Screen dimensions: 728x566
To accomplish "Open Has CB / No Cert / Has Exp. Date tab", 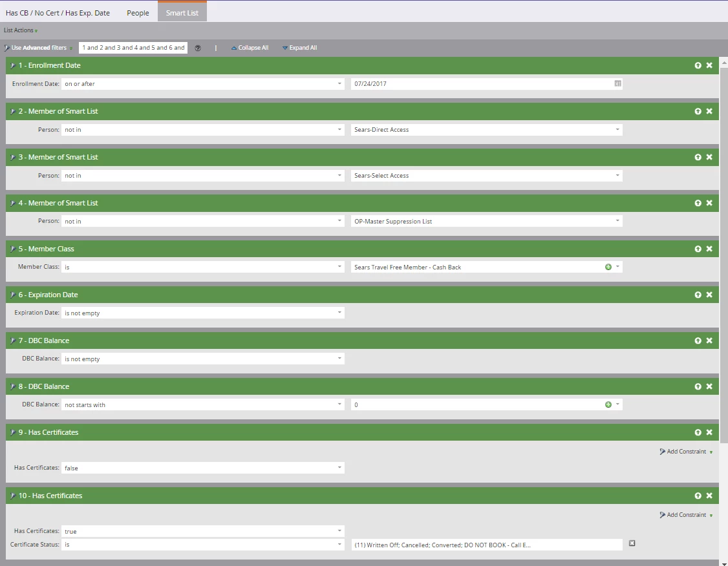I will coord(58,13).
